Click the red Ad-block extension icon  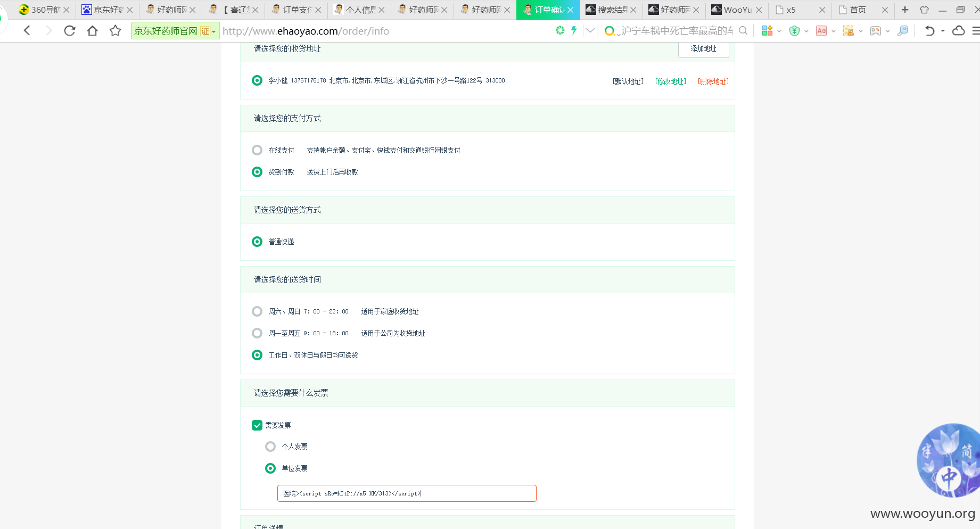pos(821,31)
